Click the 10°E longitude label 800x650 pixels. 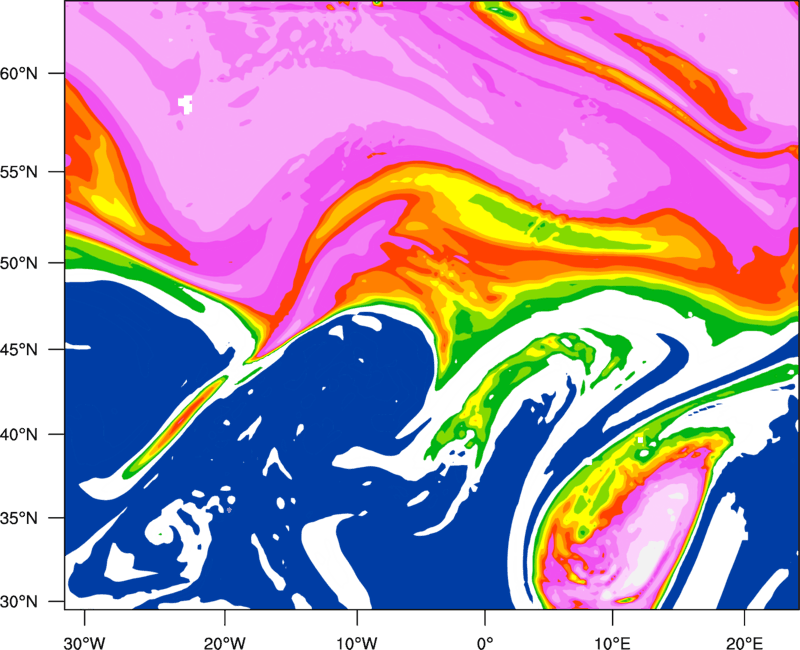tap(612, 643)
